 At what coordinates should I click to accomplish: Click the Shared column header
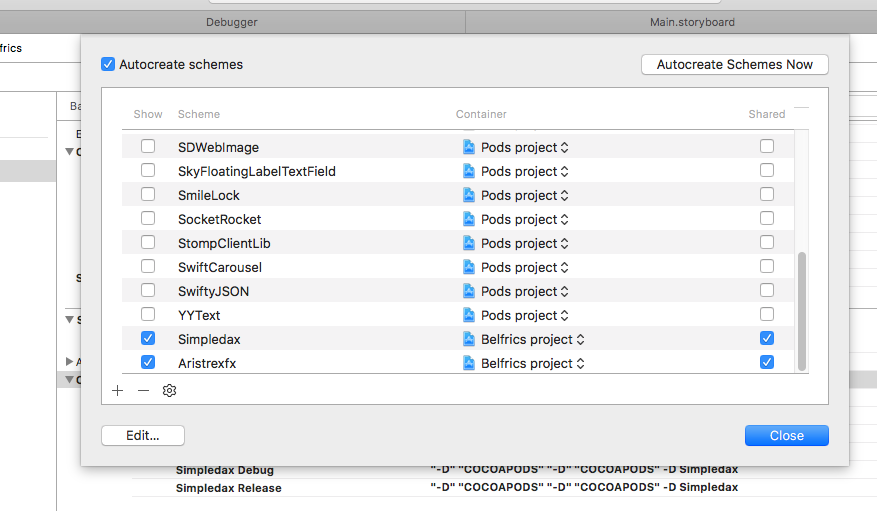point(767,114)
